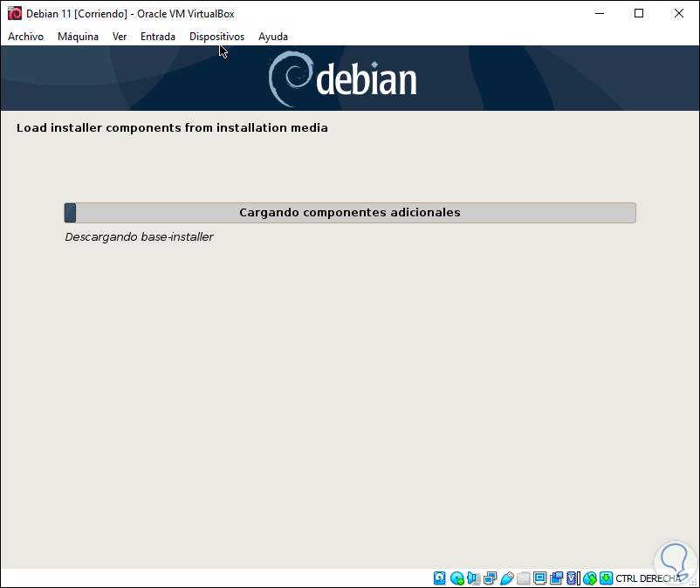This screenshot has width=700, height=588.
Task: Click the Descargando base-installer status text
Action: point(140,237)
